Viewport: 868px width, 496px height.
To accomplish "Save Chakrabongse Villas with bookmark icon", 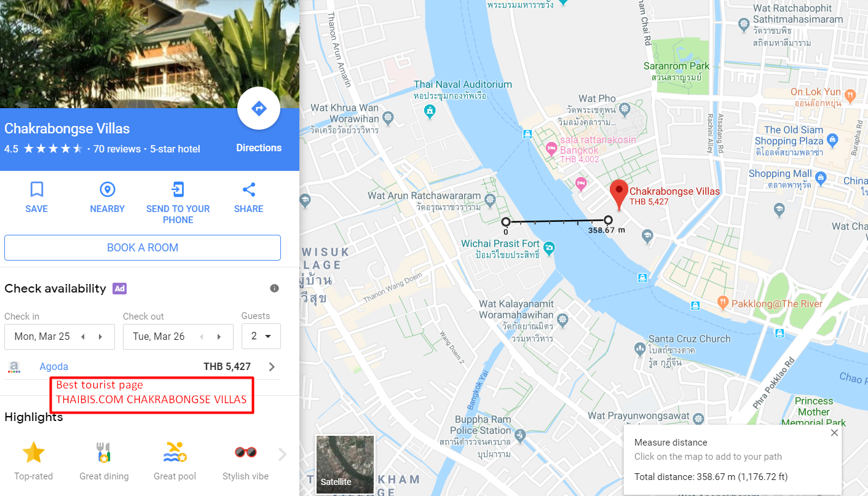I will [37, 189].
